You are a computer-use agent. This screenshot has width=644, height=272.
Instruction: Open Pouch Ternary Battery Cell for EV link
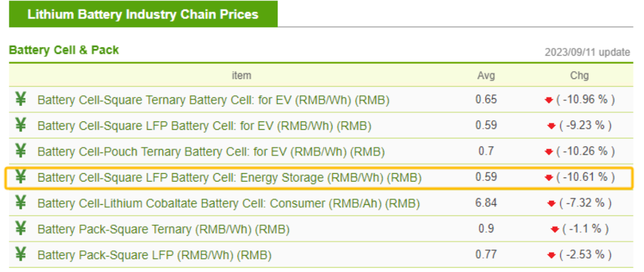(x=211, y=152)
